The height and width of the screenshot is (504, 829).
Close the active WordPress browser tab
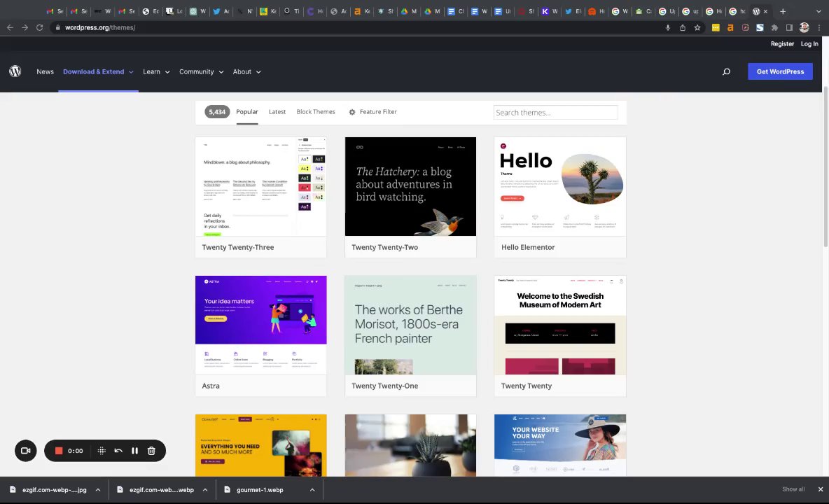[765, 11]
